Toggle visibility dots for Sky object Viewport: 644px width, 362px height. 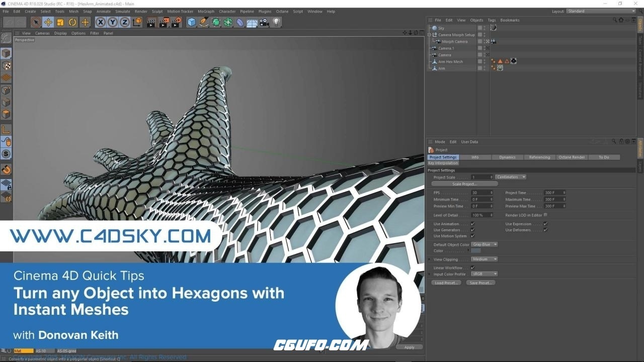(485, 28)
